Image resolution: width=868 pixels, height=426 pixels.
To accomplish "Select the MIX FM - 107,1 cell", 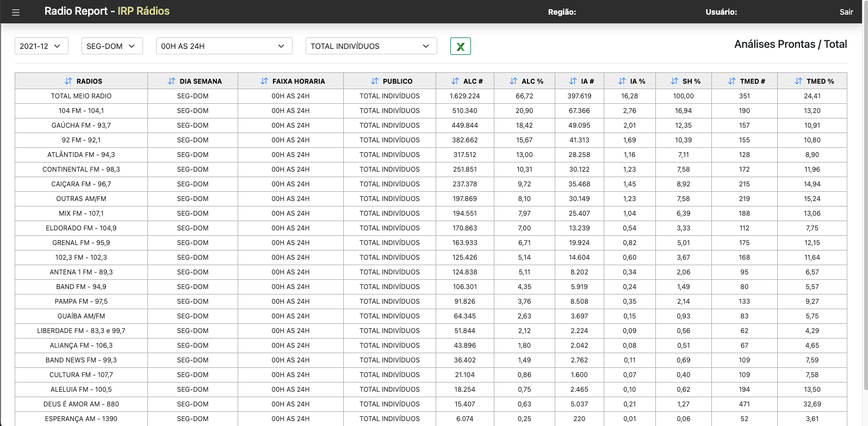I will coord(81,214).
